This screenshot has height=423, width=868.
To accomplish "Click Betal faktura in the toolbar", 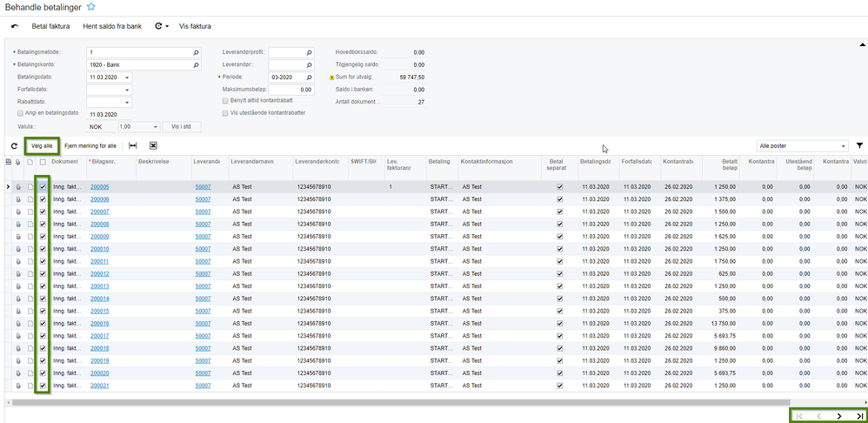I will point(52,27).
